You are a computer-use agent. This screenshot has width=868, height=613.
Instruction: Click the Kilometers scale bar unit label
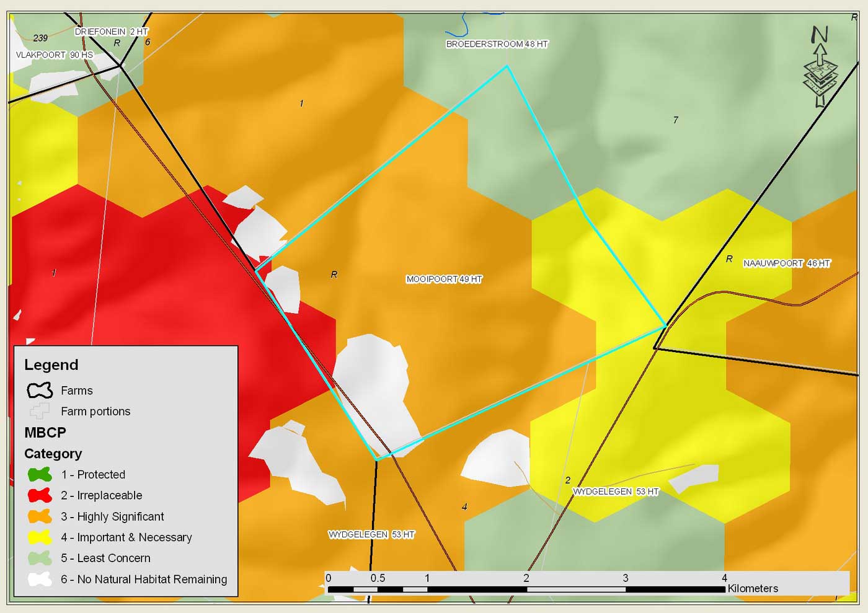[x=753, y=589]
